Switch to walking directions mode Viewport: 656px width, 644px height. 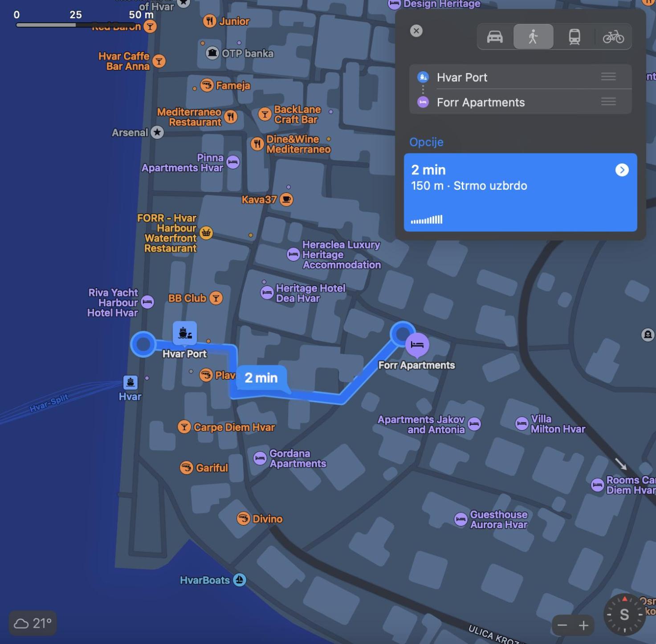coord(533,37)
